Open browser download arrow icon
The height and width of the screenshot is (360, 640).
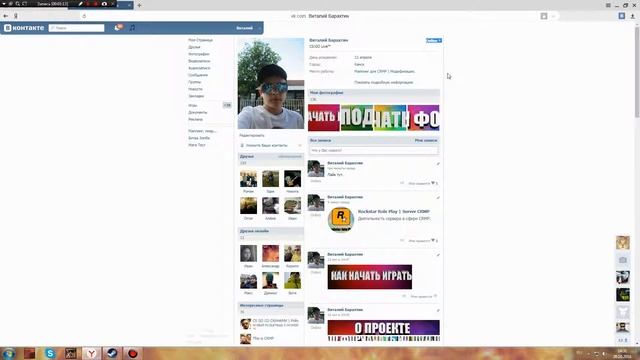pyautogui.click(x=633, y=16)
